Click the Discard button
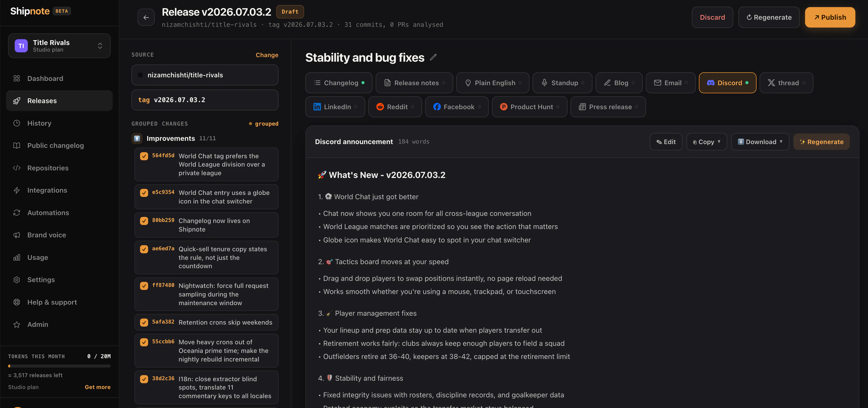 [712, 17]
